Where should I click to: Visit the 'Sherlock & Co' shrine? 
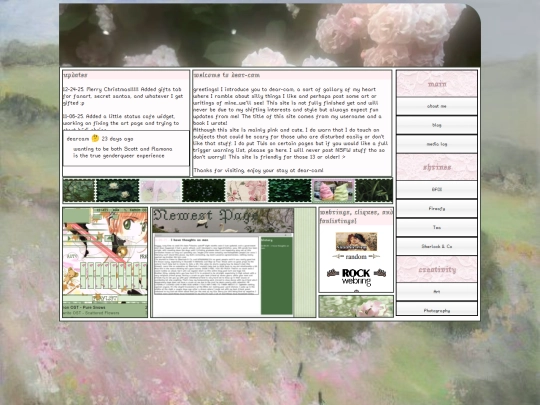point(437,246)
